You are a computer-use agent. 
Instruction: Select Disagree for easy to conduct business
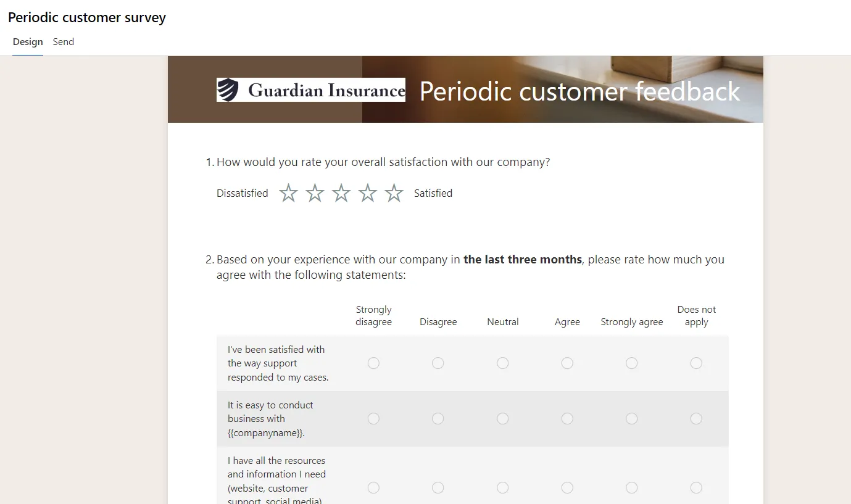point(438,419)
